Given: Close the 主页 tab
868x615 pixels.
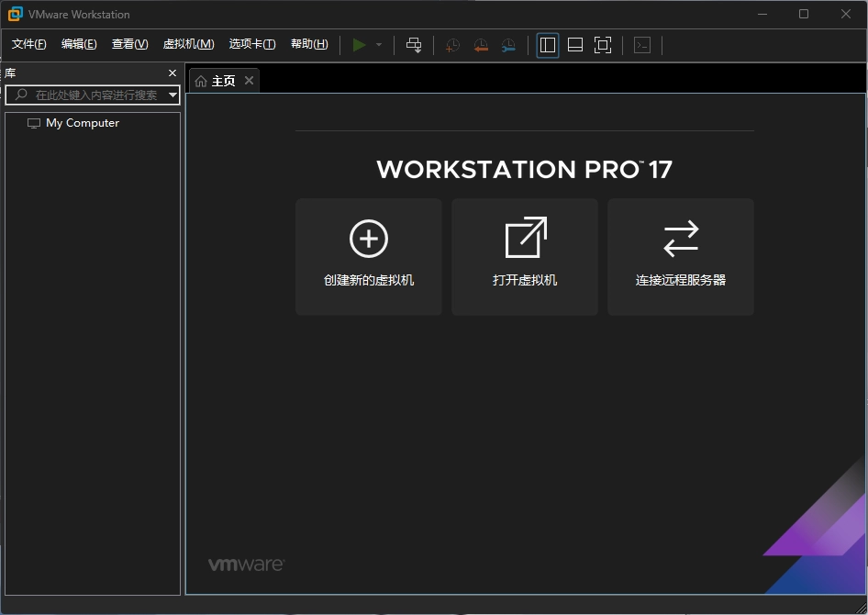Looking at the screenshot, I should point(249,81).
